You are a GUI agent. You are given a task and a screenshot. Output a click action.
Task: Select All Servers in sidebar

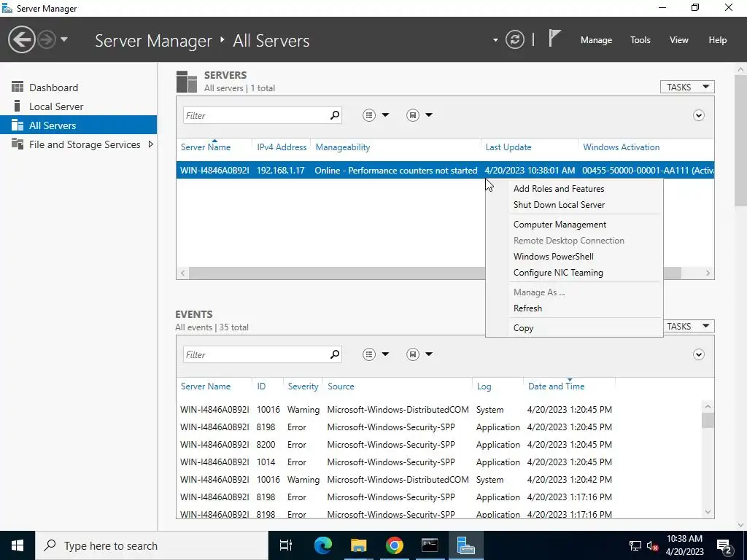click(x=79, y=125)
